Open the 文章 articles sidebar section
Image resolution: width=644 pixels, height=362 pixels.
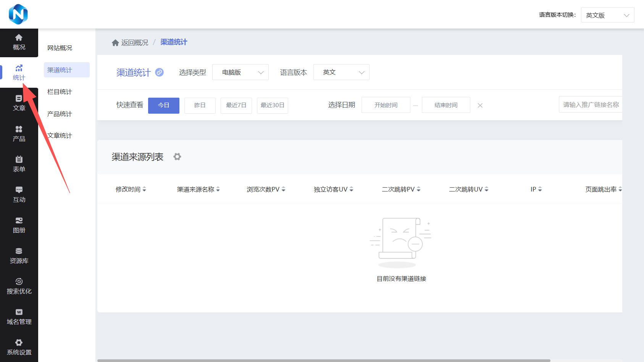tap(19, 103)
